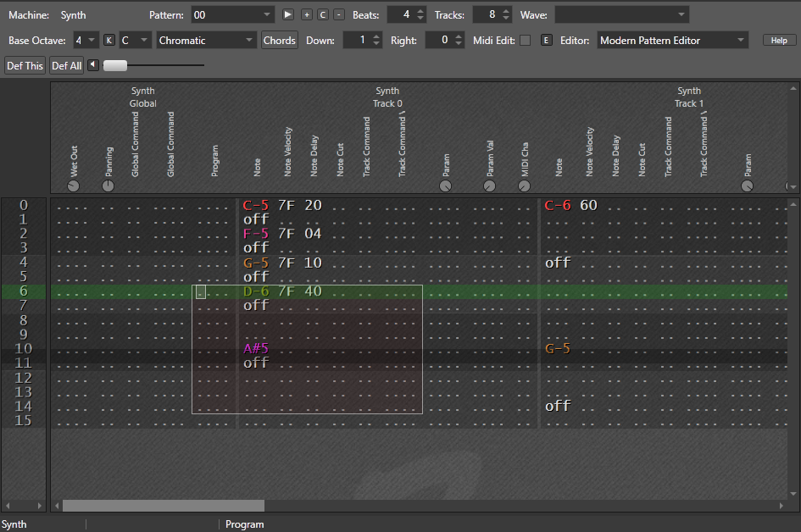Enable the Midi Edit checkbox
The height and width of the screenshot is (532, 801).
[526, 40]
